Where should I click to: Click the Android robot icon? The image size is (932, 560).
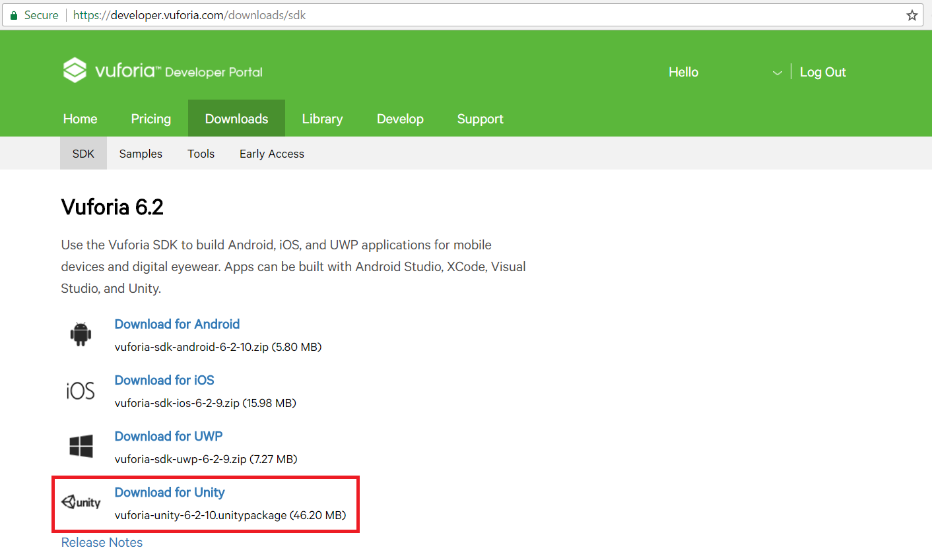(81, 334)
